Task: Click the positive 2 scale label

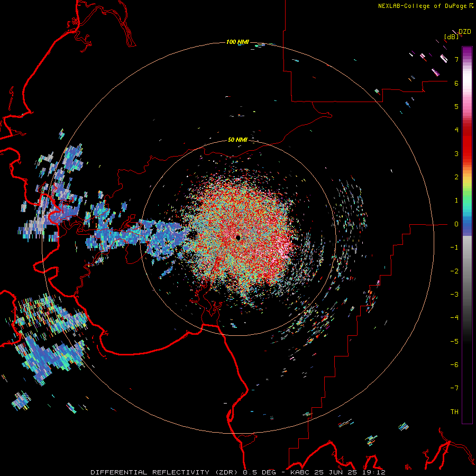Action: [456, 177]
